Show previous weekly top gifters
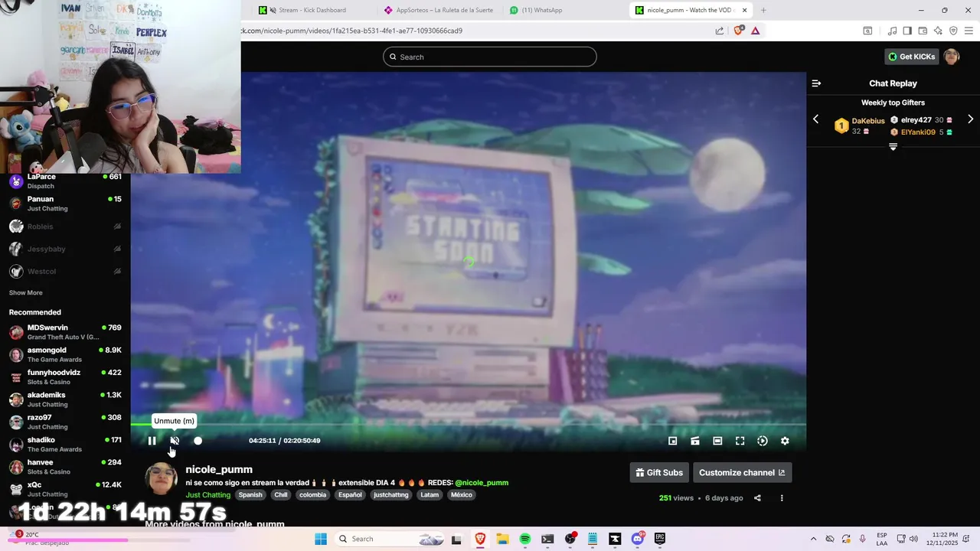Image resolution: width=980 pixels, height=551 pixels. pos(815,119)
